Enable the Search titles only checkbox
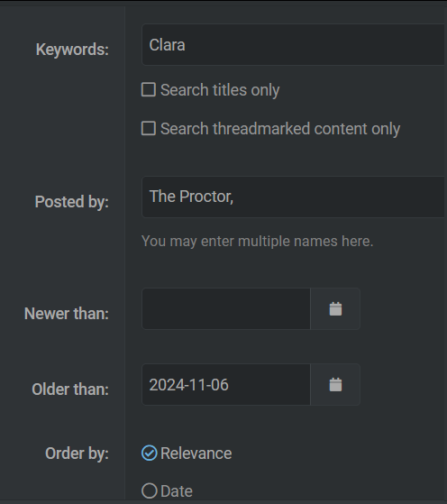This screenshot has height=504, width=447. point(149,89)
